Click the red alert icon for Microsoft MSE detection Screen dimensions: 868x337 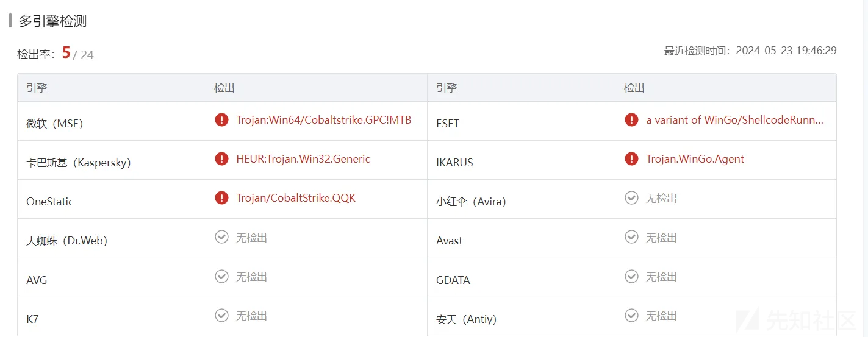click(x=221, y=120)
